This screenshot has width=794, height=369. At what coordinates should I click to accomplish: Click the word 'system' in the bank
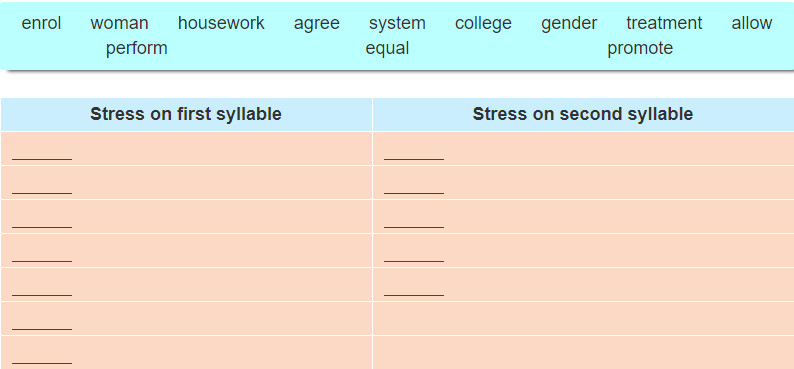pyautogui.click(x=397, y=24)
